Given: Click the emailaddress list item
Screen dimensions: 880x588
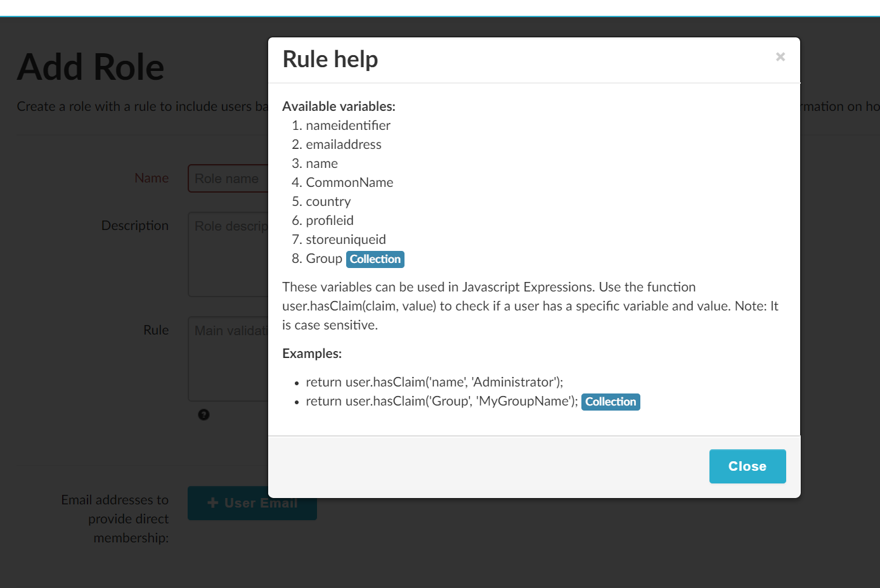Looking at the screenshot, I should click(x=344, y=144).
